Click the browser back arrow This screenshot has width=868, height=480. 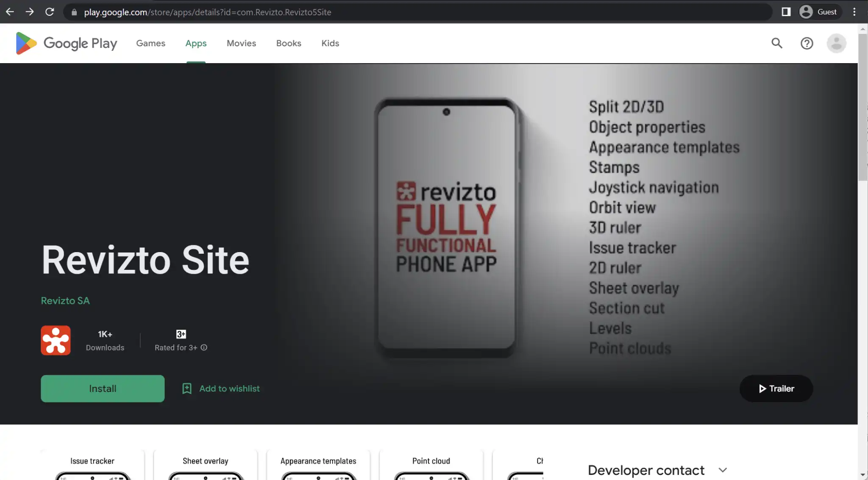coord(9,11)
